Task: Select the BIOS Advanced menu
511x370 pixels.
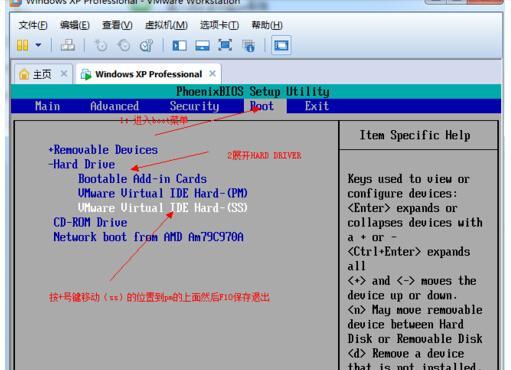Action: click(x=114, y=106)
